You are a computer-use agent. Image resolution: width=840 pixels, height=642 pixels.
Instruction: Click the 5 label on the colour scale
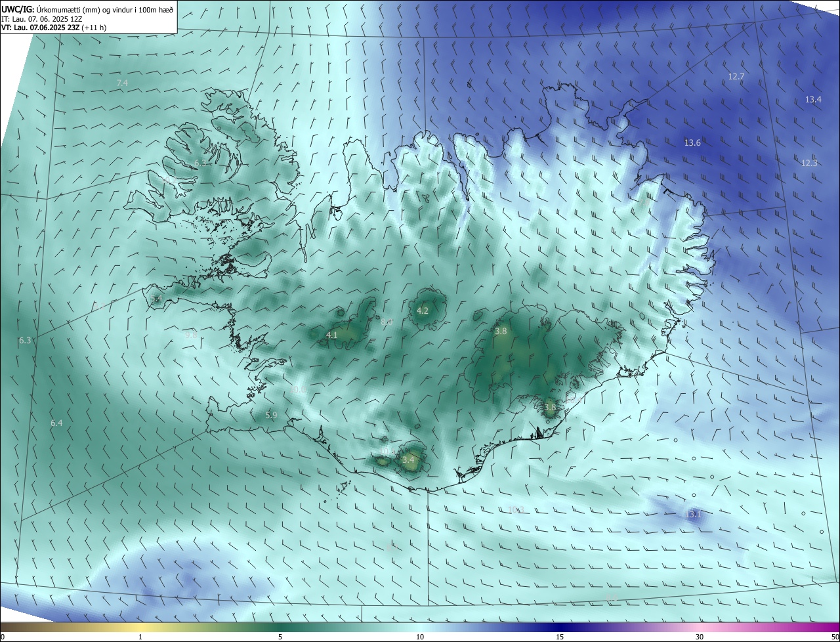click(280, 637)
